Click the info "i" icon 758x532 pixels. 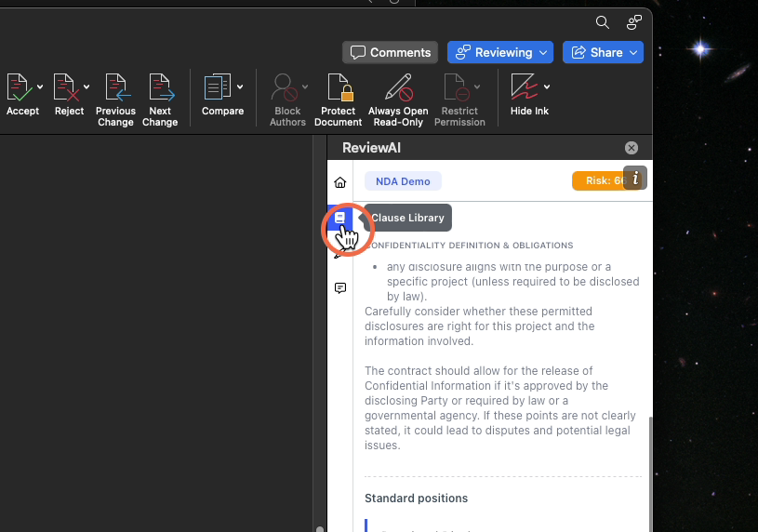[x=635, y=178]
